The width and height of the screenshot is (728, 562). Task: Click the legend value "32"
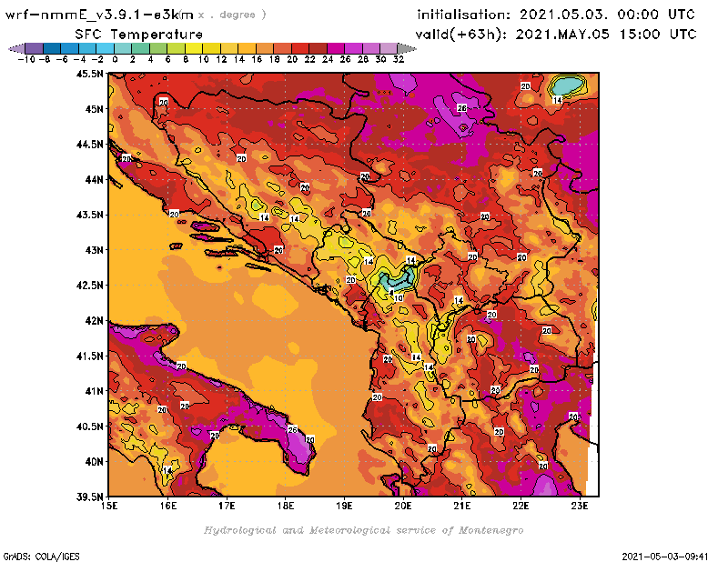point(399,60)
